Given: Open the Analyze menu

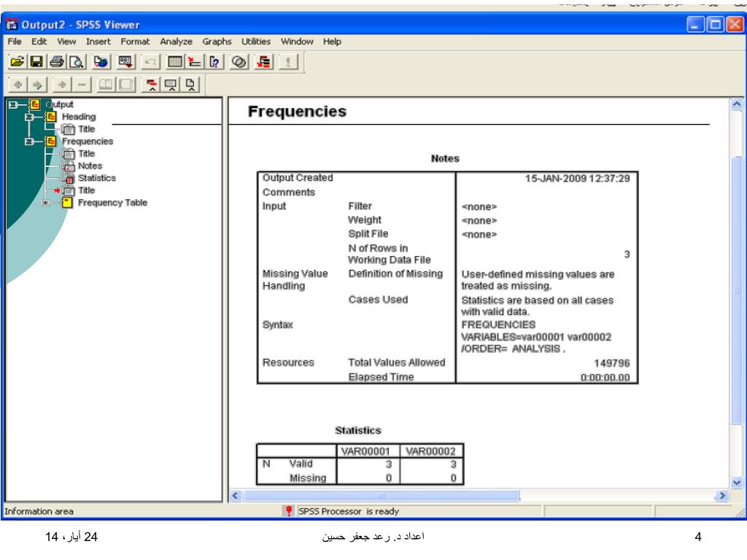Looking at the screenshot, I should click(177, 42).
